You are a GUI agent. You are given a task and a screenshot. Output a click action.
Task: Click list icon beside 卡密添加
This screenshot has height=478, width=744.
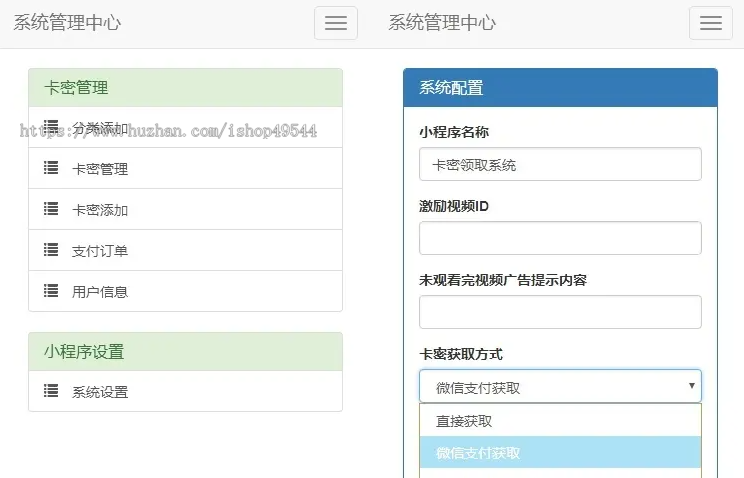pyautogui.click(x=51, y=209)
